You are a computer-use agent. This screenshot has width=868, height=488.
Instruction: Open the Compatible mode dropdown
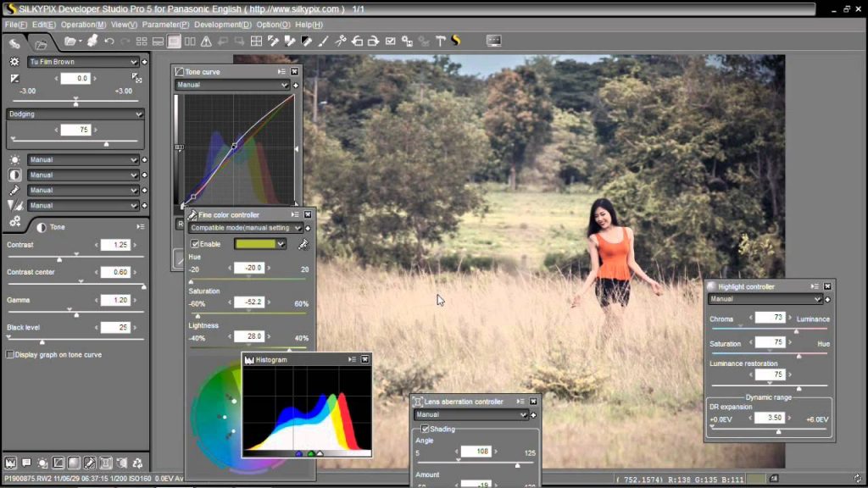coord(245,228)
